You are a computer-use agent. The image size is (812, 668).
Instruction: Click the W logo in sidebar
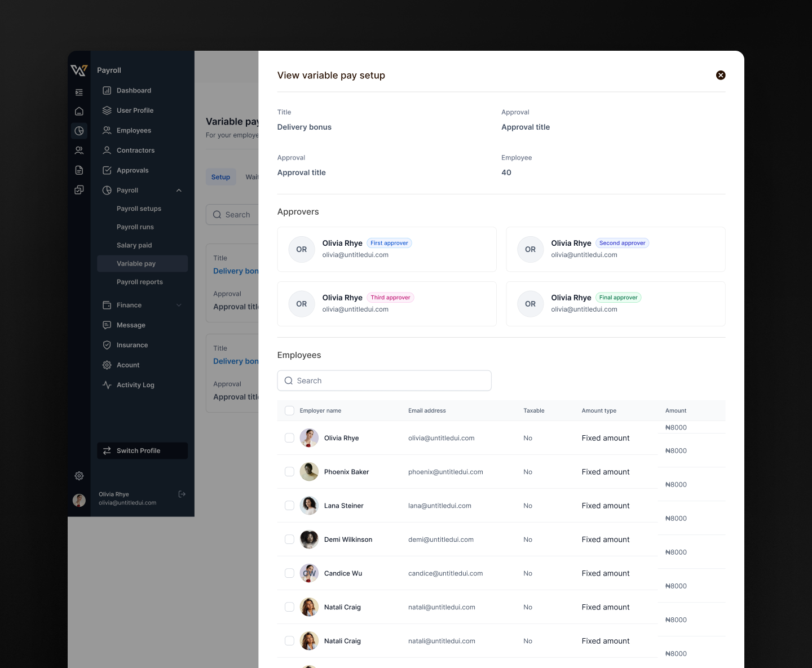click(79, 70)
